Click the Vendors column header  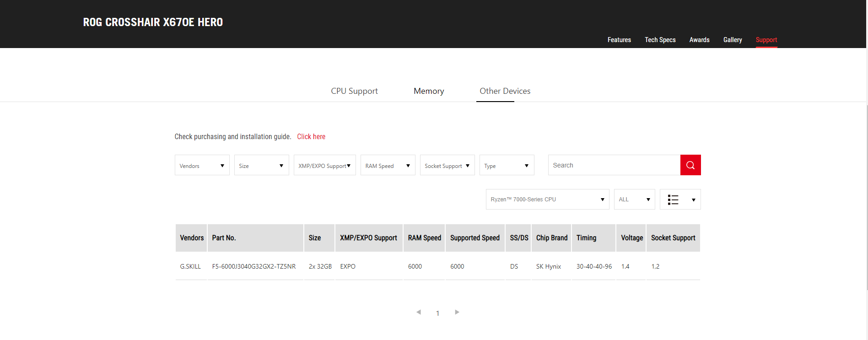[x=192, y=238]
